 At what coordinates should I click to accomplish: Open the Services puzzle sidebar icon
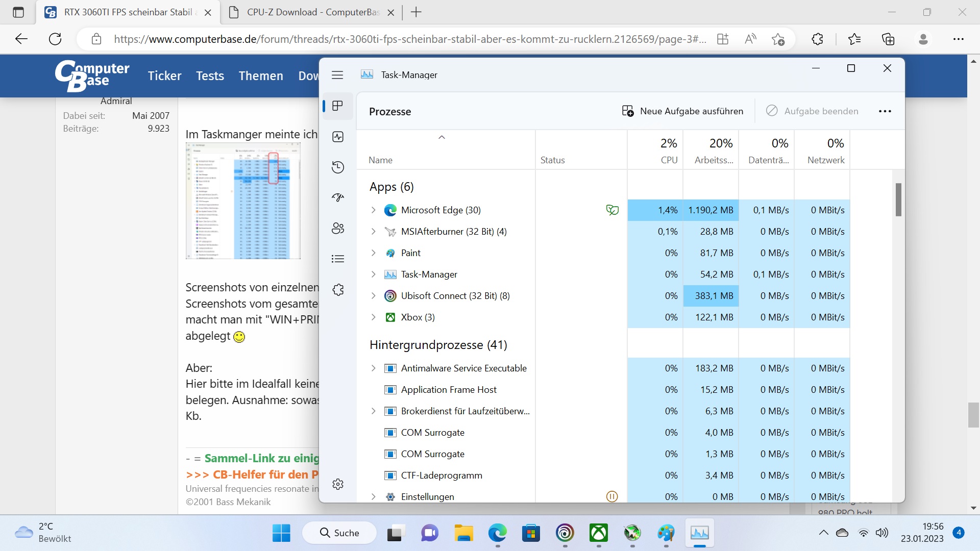(338, 290)
